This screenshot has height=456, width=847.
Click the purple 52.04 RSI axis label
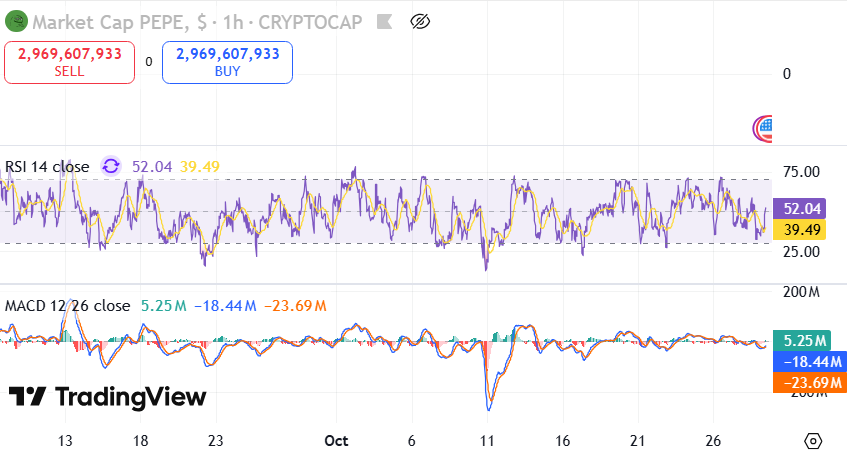[x=802, y=209]
